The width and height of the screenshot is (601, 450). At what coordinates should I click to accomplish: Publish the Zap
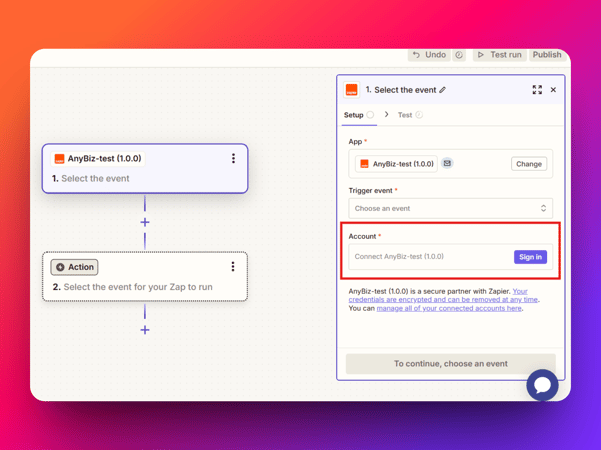547,55
